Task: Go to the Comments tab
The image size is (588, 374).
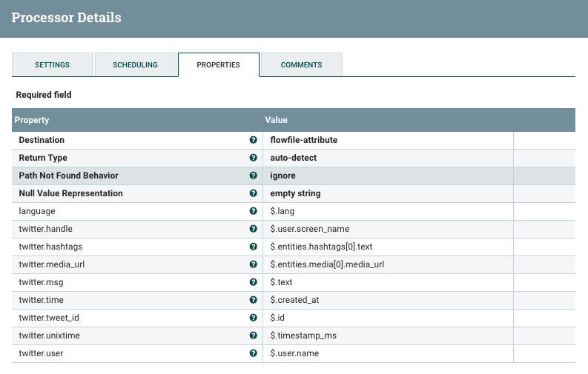Action: coord(301,65)
